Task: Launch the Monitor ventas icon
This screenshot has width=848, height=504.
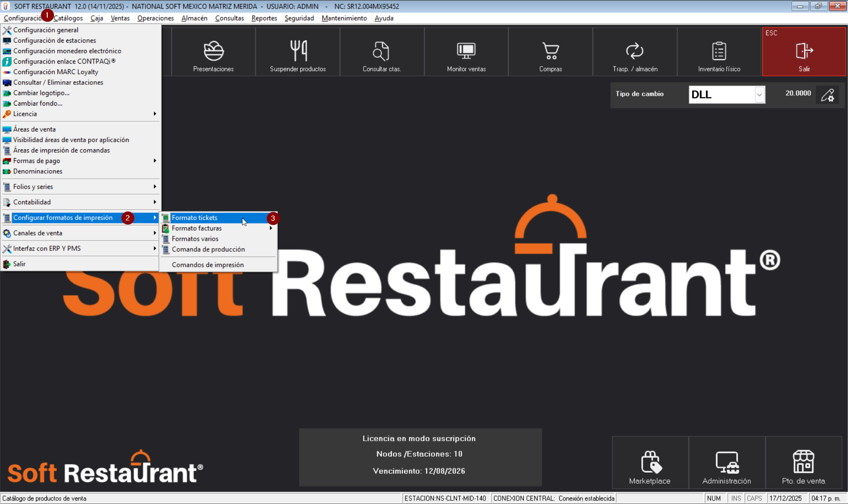Action: click(466, 52)
